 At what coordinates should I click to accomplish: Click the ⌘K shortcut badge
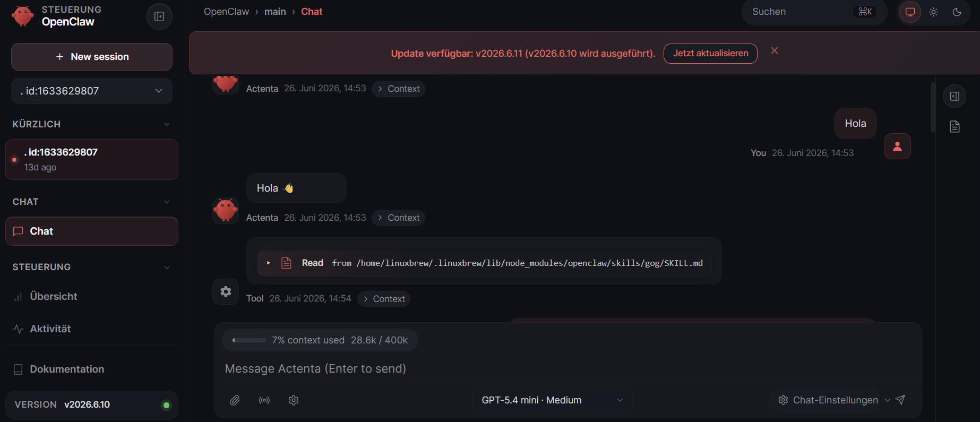coord(865,12)
